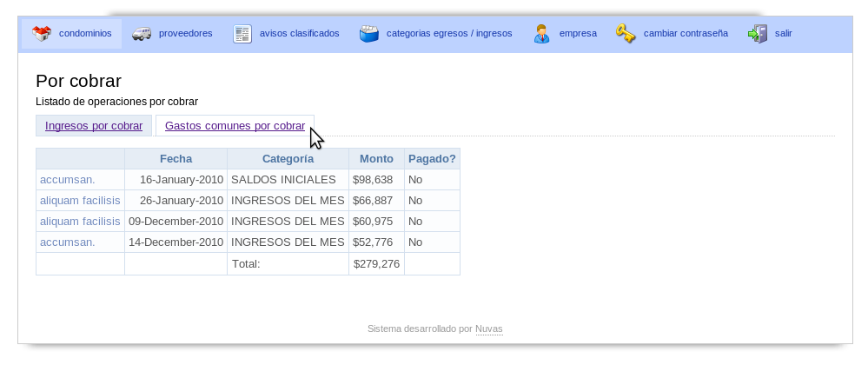The height and width of the screenshot is (365, 868).
Task: Click the Total: label cell
Action: click(288, 263)
